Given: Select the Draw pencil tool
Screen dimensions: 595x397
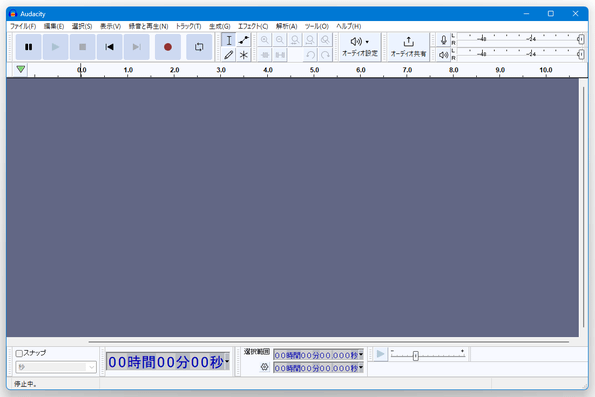Looking at the screenshot, I should 229,55.
